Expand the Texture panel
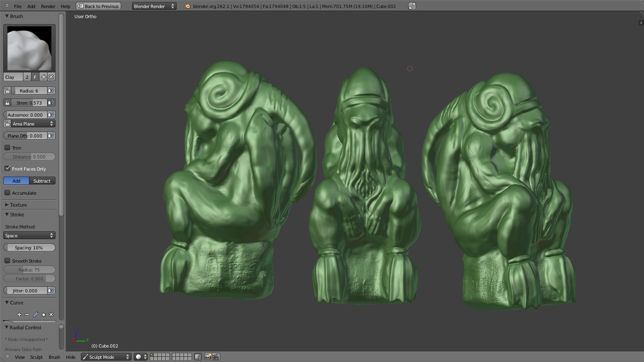This screenshot has width=644, height=362. [19, 205]
